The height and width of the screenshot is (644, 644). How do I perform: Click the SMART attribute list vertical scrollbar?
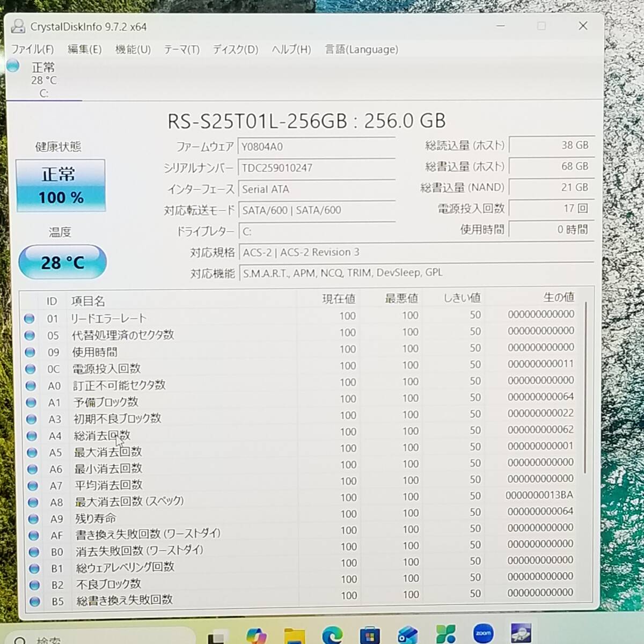(586, 386)
